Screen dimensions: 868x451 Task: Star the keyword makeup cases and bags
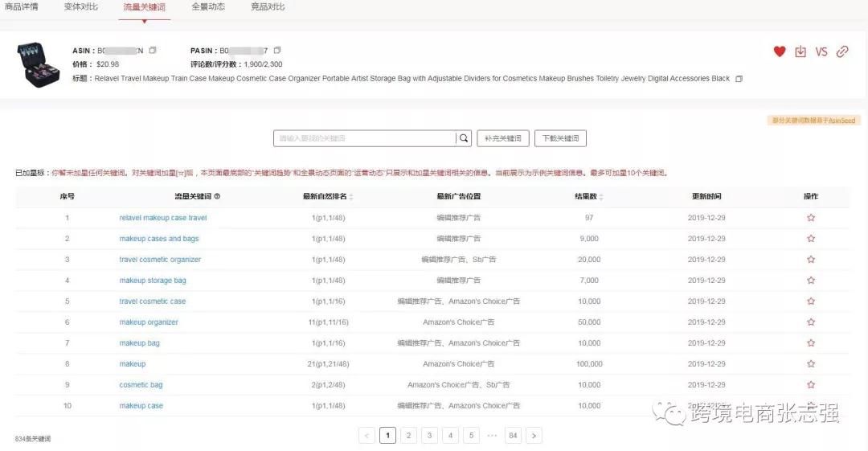(811, 239)
